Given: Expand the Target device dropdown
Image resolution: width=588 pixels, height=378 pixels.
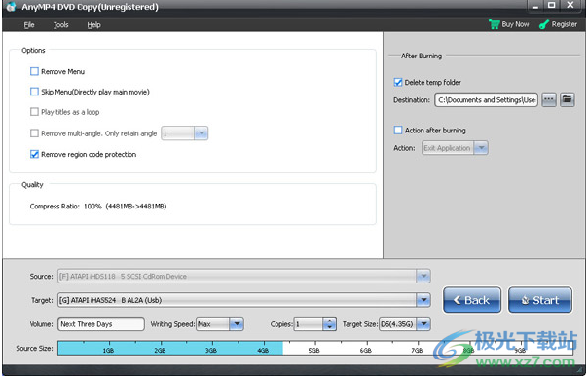Looking at the screenshot, I should (423, 300).
